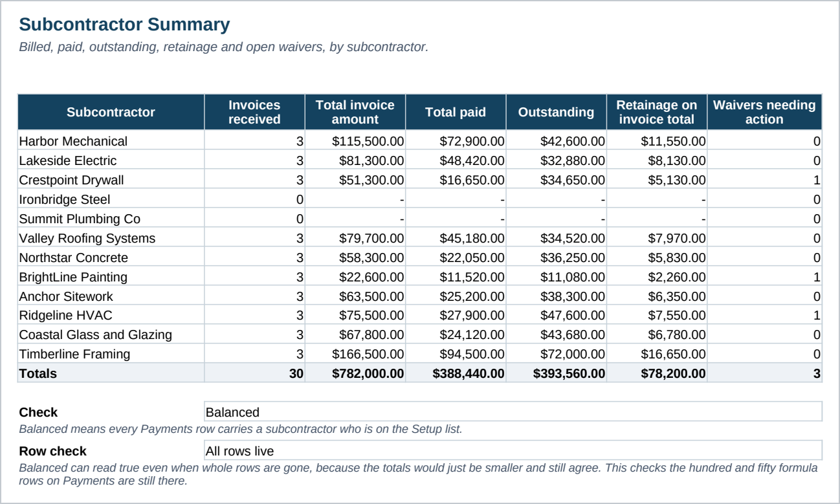Click Crestpoint Drywall's $34,650.00 outstanding amount
The height and width of the screenshot is (504, 840).
tap(557, 180)
